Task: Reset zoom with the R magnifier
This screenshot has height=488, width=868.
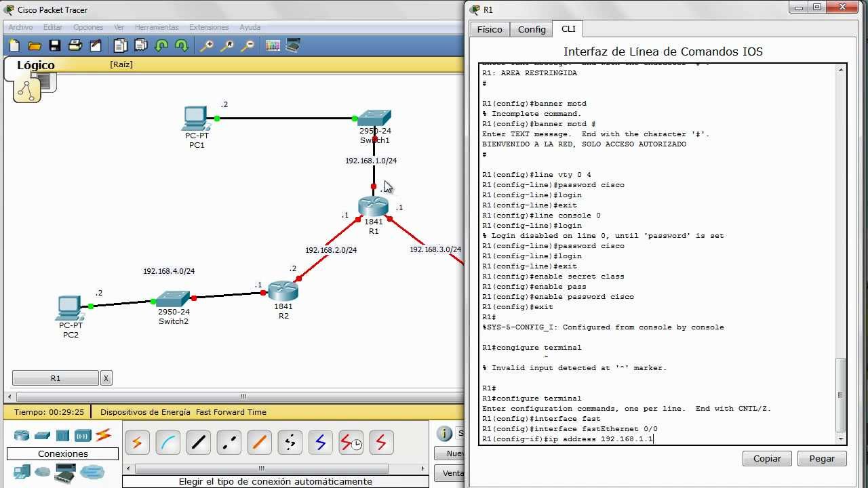Action: (x=227, y=45)
